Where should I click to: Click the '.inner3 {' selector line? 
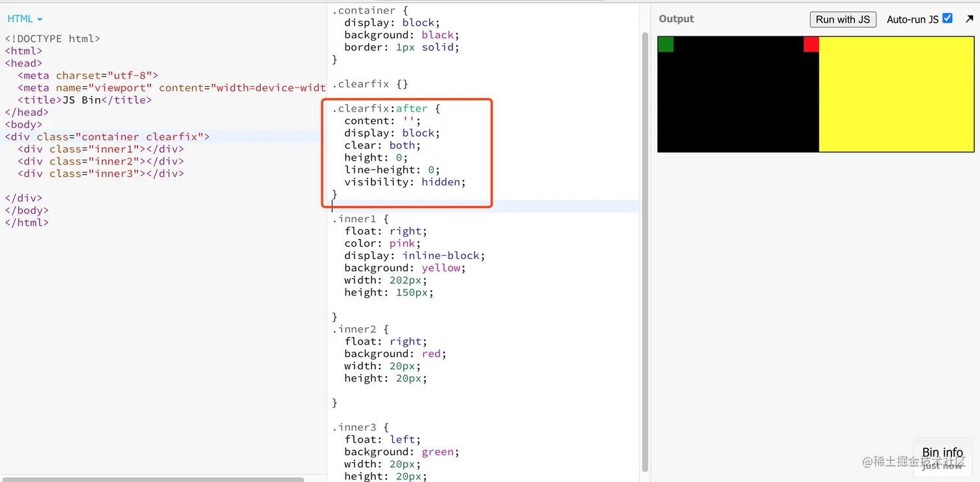click(360, 428)
